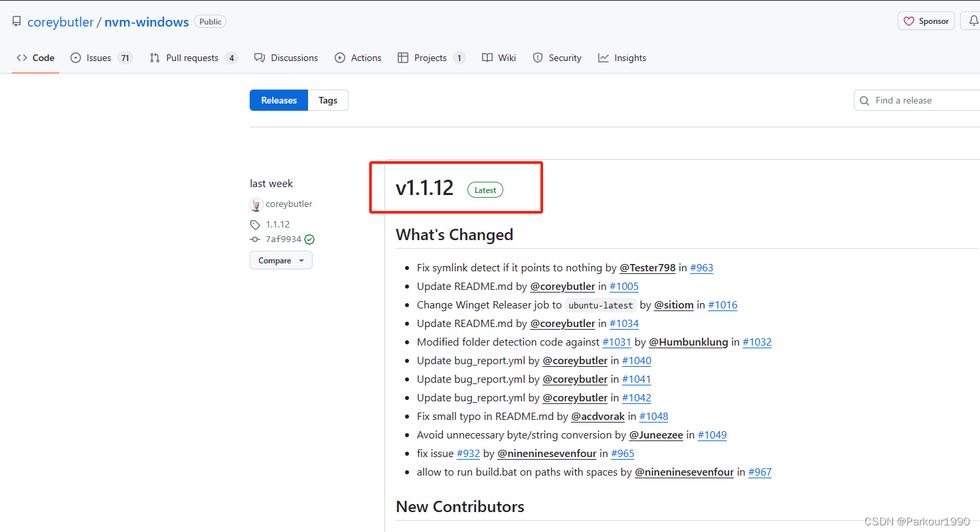Open the Issues tab
The height and width of the screenshot is (532, 980).
[x=102, y=58]
